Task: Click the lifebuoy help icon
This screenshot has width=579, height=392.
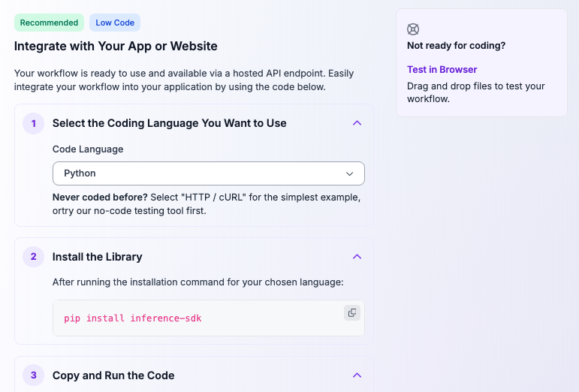Action: point(413,29)
